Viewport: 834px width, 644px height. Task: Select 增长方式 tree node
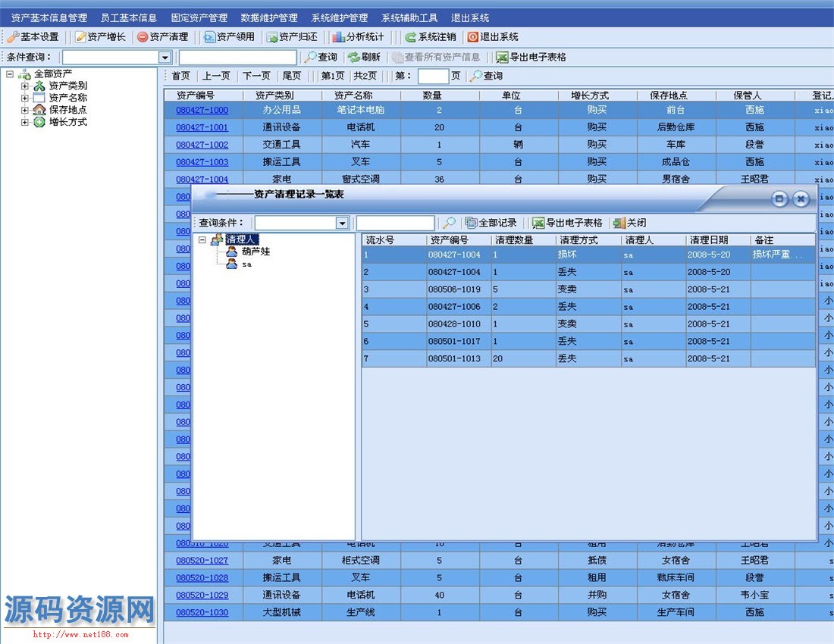click(x=67, y=122)
